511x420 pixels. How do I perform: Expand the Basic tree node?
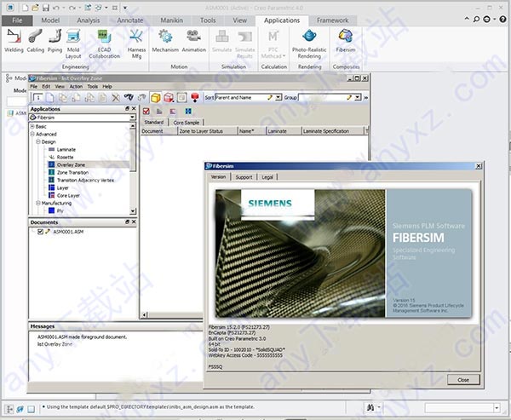click(32, 126)
